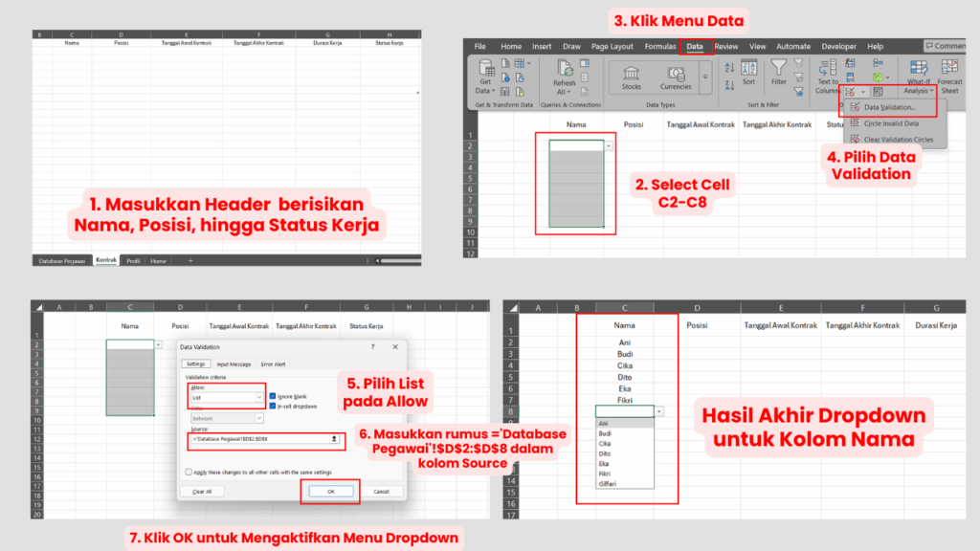Enable the Ignore blank checkbox
Viewport: 980px width, 551px height.
[x=273, y=396]
